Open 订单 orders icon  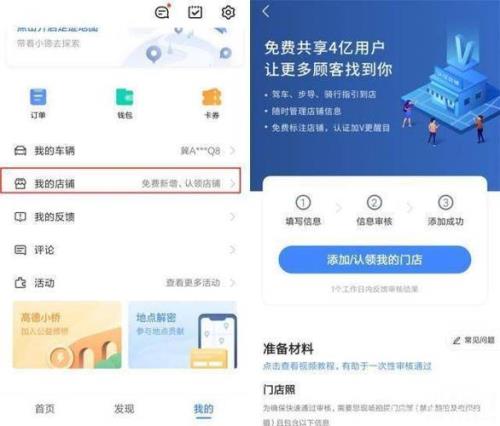tap(38, 97)
